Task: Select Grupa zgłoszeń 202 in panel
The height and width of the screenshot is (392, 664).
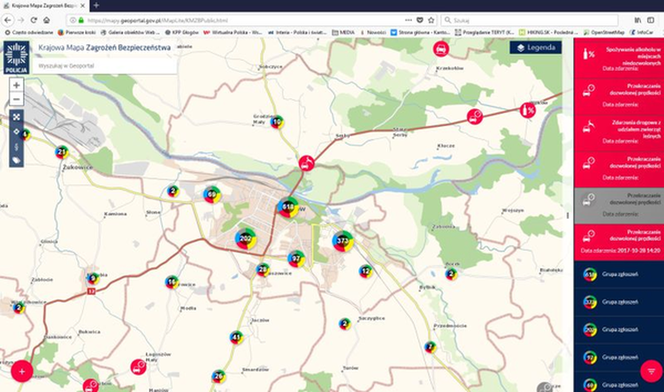Action: tap(619, 329)
